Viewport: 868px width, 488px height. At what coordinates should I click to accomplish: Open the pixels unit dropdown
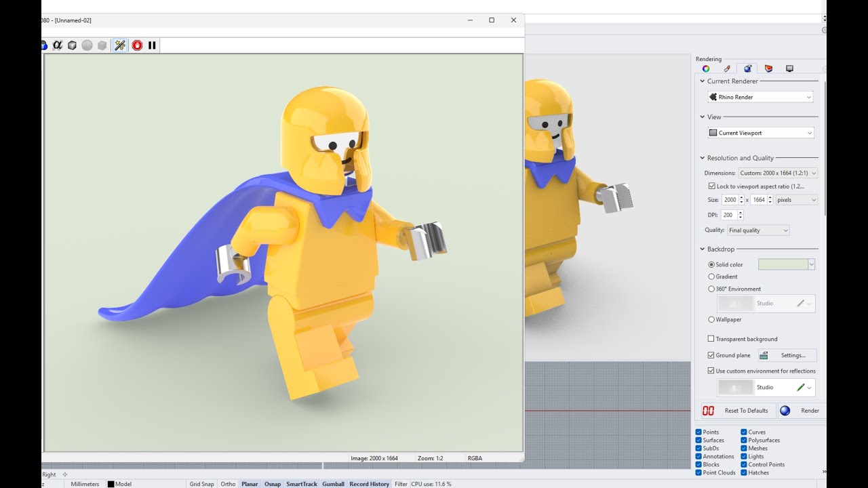point(797,200)
